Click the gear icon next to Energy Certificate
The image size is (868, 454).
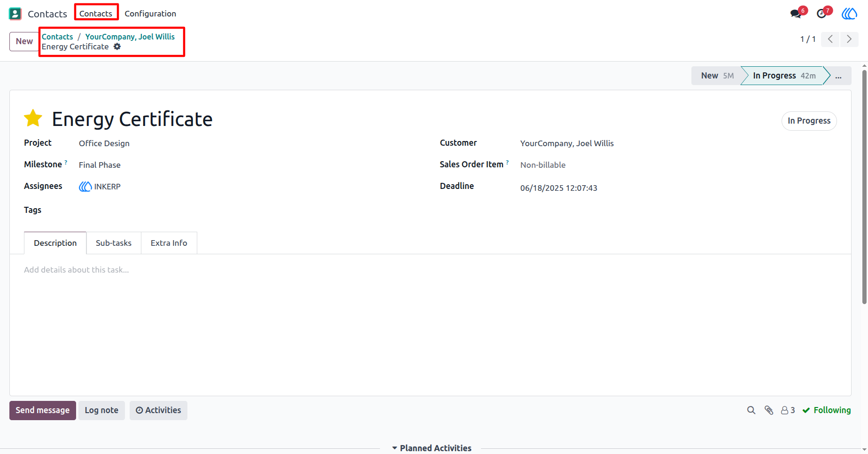pos(117,47)
